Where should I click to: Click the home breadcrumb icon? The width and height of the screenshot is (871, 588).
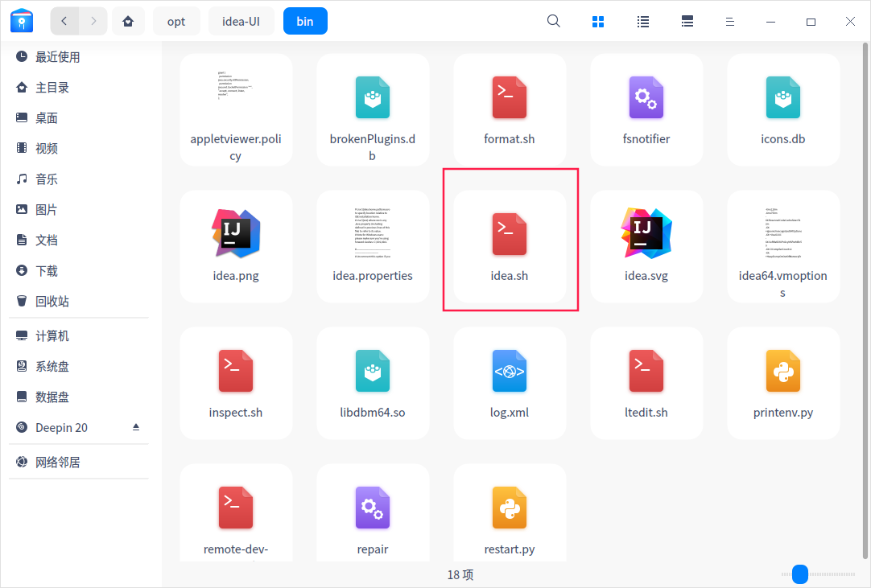point(128,21)
